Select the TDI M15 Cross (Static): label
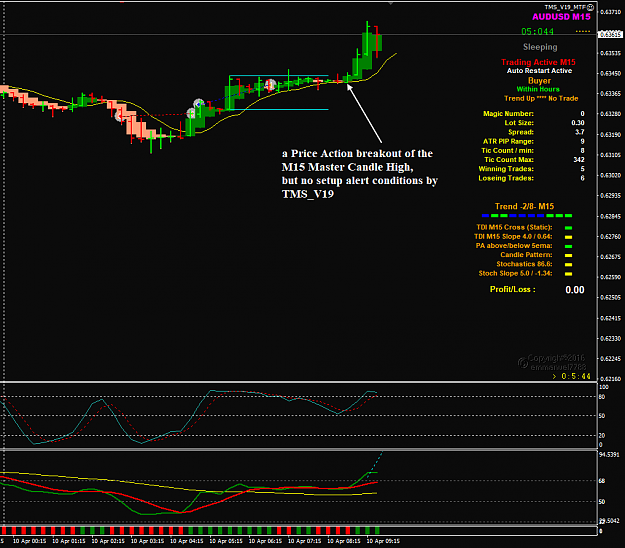Viewport: 625px width, 548px height. tap(514, 228)
